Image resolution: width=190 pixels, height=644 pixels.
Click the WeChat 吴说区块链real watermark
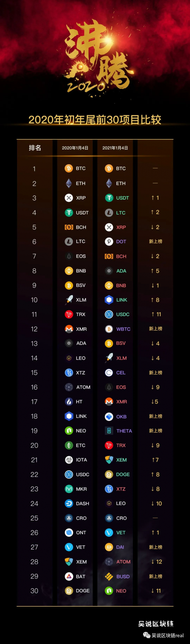click(x=163, y=635)
